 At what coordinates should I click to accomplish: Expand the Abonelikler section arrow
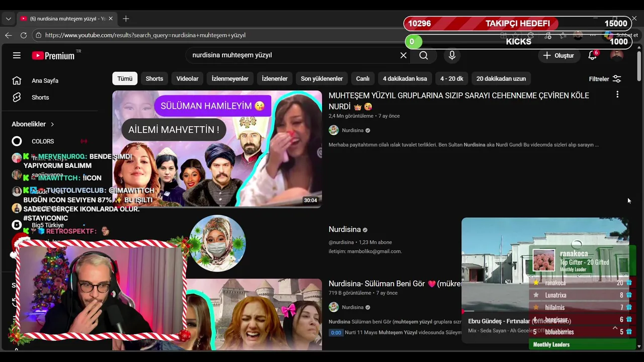point(52,124)
